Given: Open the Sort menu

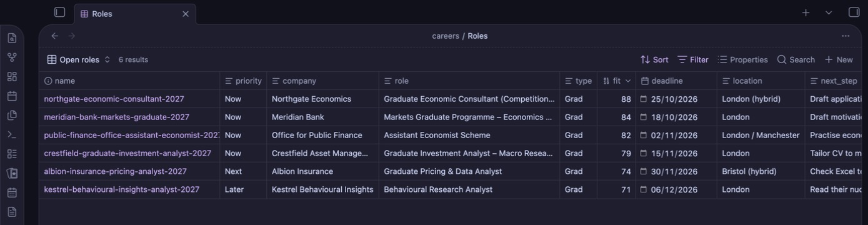Looking at the screenshot, I should 654,60.
